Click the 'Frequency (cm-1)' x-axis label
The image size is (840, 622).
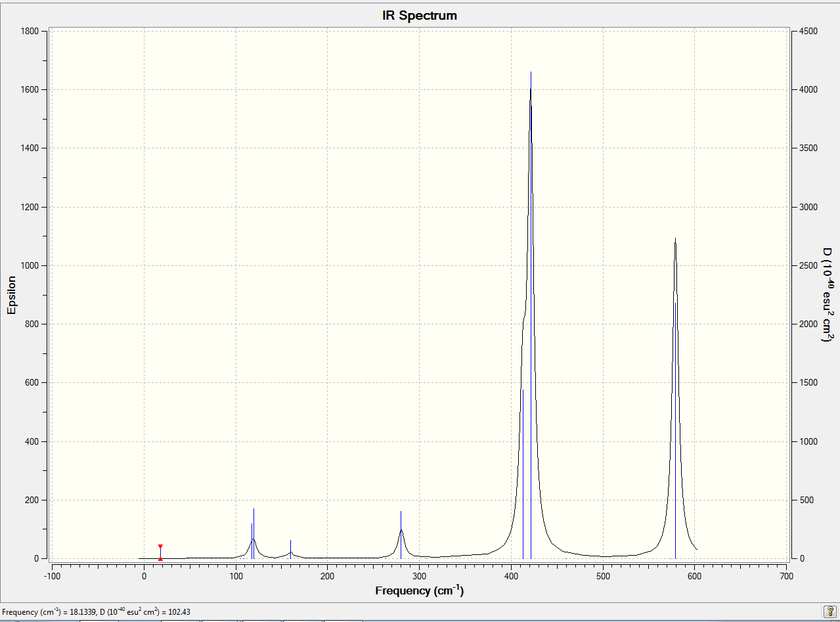coord(420,590)
